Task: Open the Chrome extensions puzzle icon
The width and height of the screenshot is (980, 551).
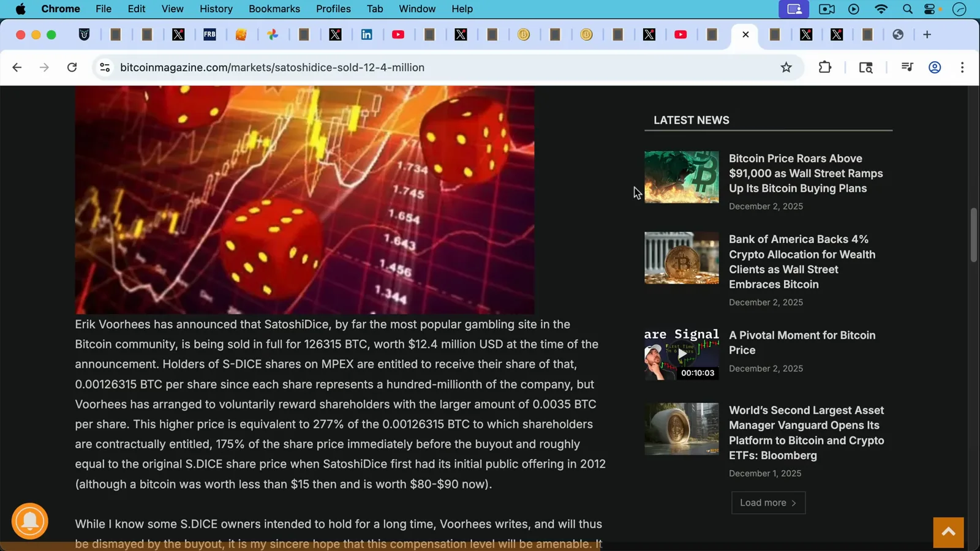Action: tap(825, 67)
